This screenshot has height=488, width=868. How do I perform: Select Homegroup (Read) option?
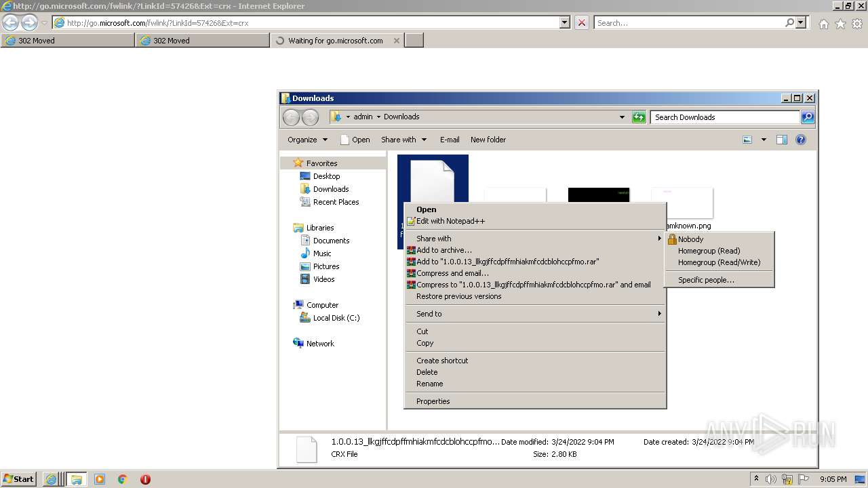tap(719, 251)
